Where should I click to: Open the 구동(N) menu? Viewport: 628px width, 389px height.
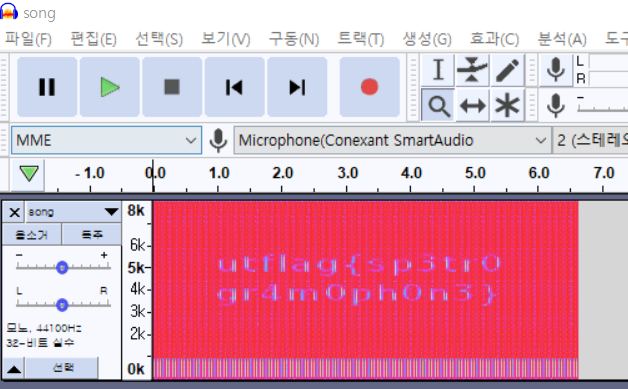pyautogui.click(x=294, y=39)
